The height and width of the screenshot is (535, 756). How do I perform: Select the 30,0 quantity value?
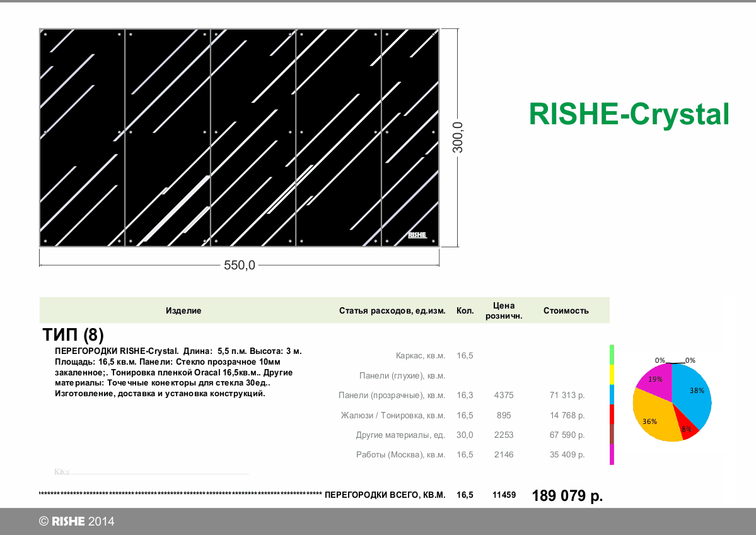(x=465, y=435)
